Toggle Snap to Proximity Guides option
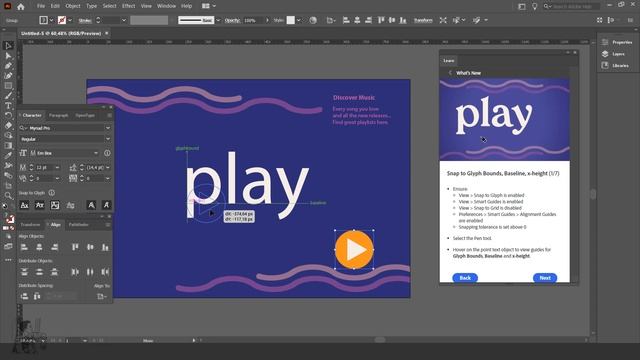The width and height of the screenshot is (640, 360). point(70,205)
